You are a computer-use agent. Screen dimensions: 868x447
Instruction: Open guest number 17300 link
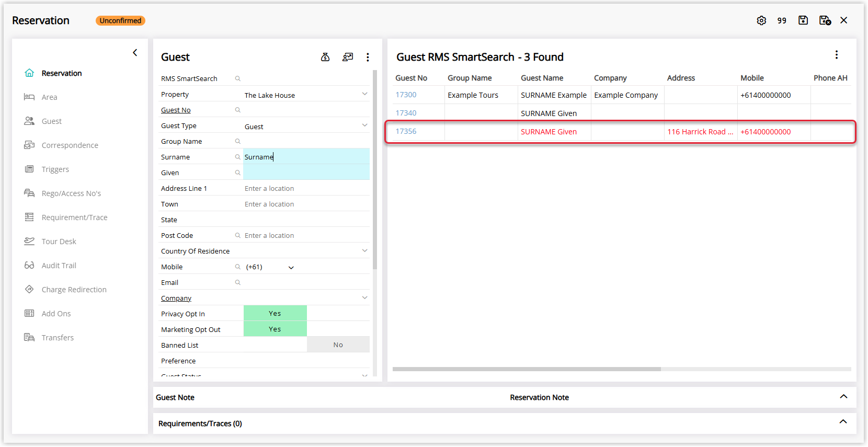(406, 95)
